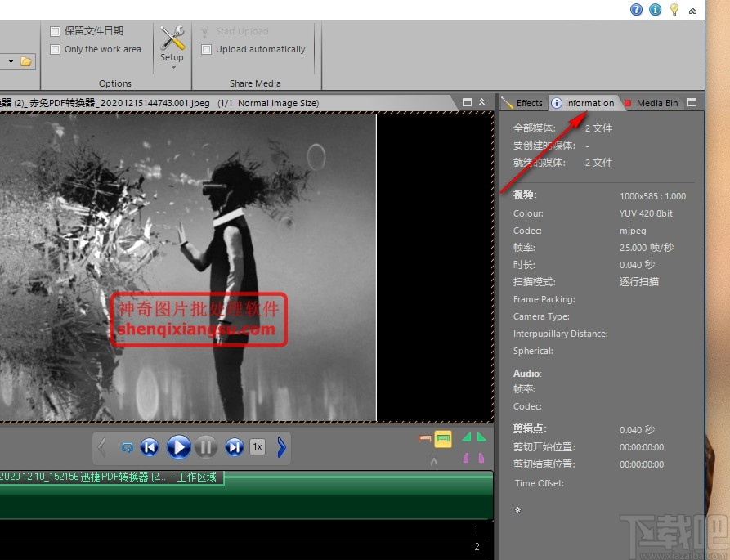Click the 25.000 帧/秒 frame rate value
730x560 pixels.
click(646, 248)
